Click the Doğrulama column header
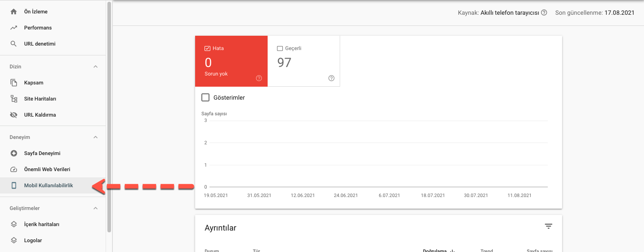This screenshot has width=644, height=252. click(x=435, y=251)
